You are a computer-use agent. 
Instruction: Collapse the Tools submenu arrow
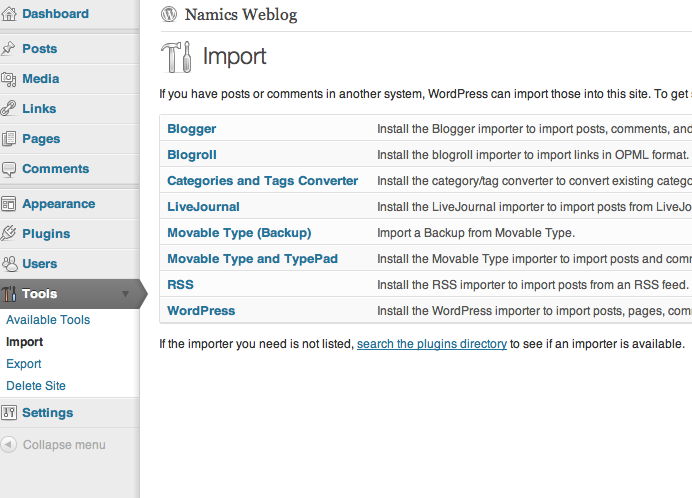[125, 294]
